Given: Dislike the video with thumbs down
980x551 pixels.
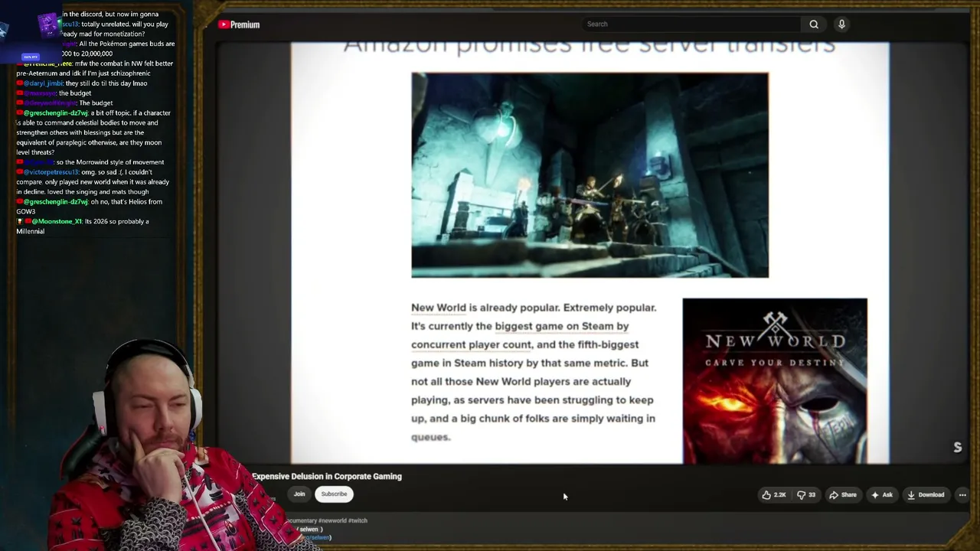Looking at the screenshot, I should tap(806, 495).
